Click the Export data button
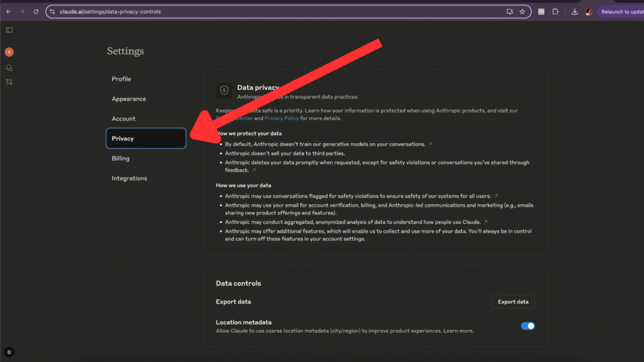The image size is (644, 362). pyautogui.click(x=513, y=302)
